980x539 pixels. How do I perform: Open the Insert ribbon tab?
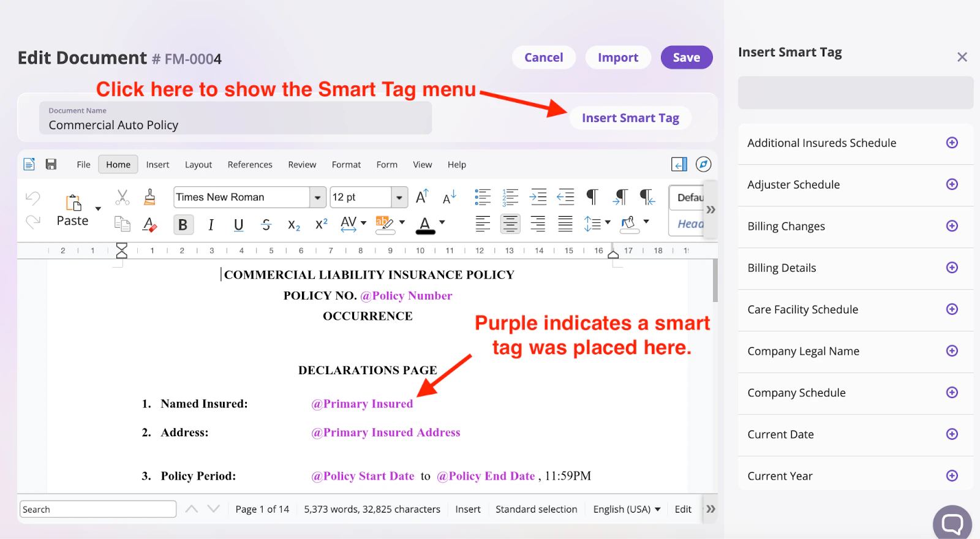click(x=157, y=165)
